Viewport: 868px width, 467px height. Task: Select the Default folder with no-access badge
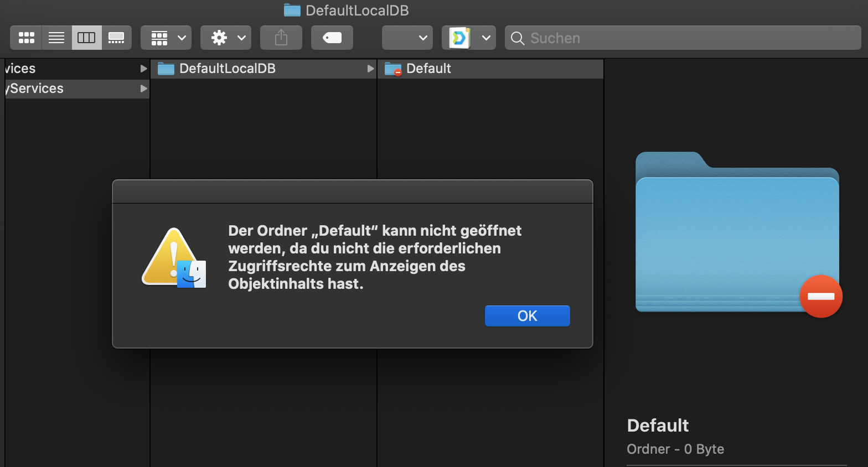click(x=490, y=69)
